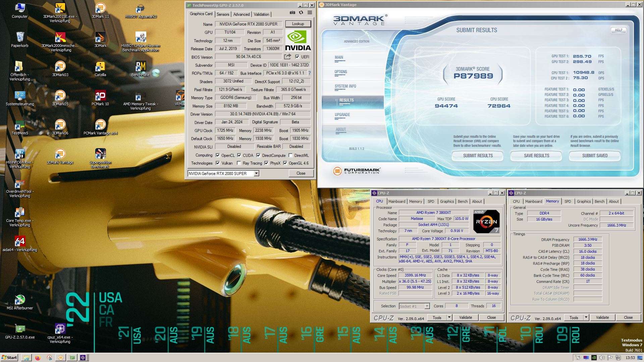644x362 pixels.
Task: Launch Core Temp.exe shortcut
Action: tap(20, 217)
